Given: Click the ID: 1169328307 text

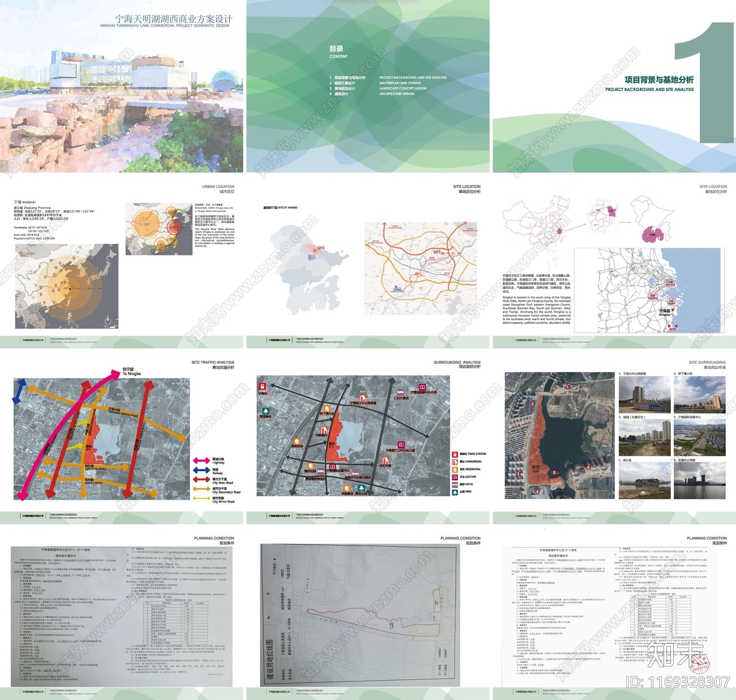Looking at the screenshot, I should click(678, 682).
